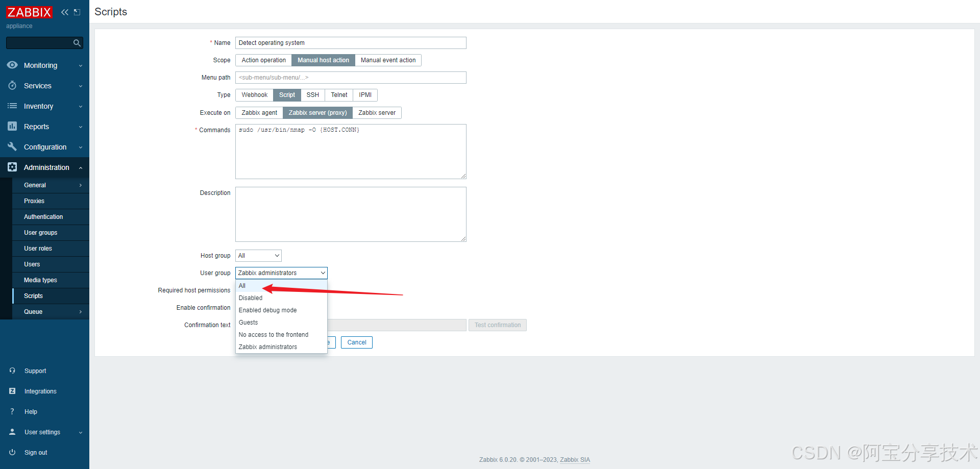Open the Host group dropdown
Screen dimensions: 980x469
click(x=258, y=256)
